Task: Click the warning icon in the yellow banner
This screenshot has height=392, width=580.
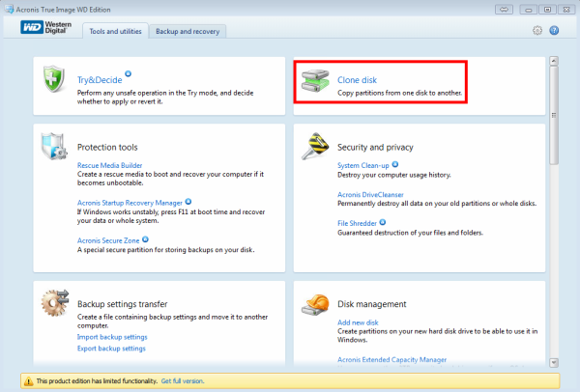Action: [x=28, y=381]
